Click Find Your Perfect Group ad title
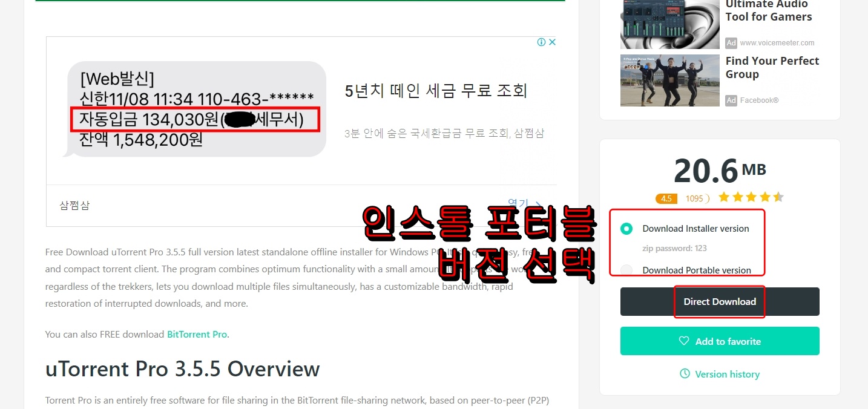This screenshot has width=868, height=409. 772,68
